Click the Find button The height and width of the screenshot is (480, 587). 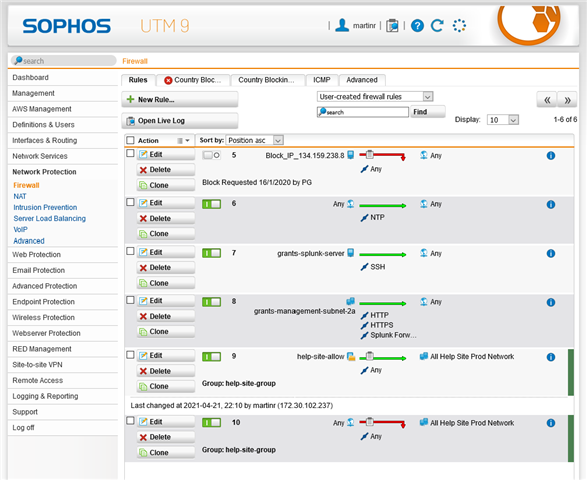pos(428,112)
